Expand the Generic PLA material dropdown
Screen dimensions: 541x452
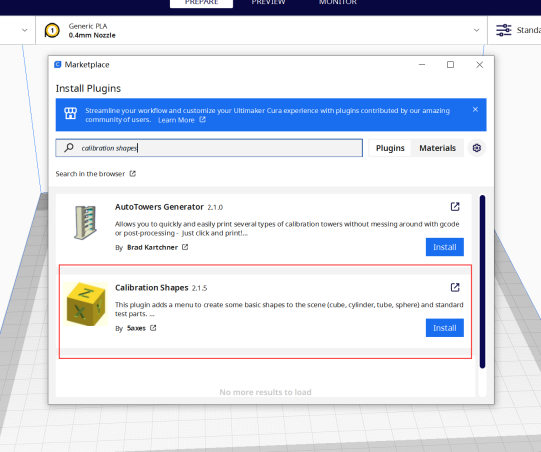(476, 30)
